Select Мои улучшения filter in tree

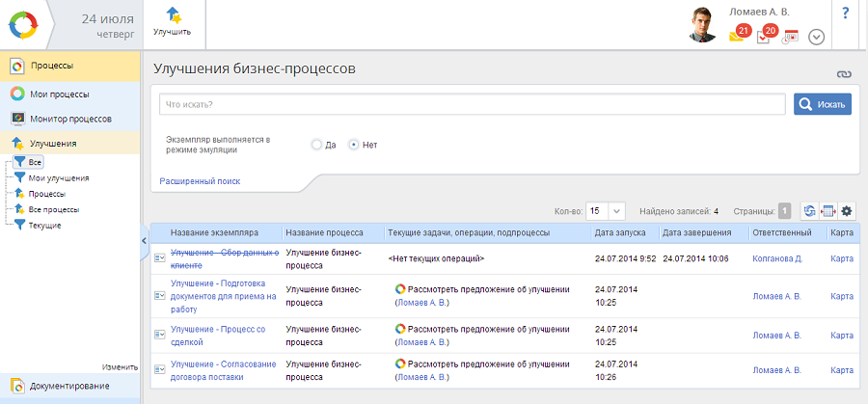tap(58, 178)
